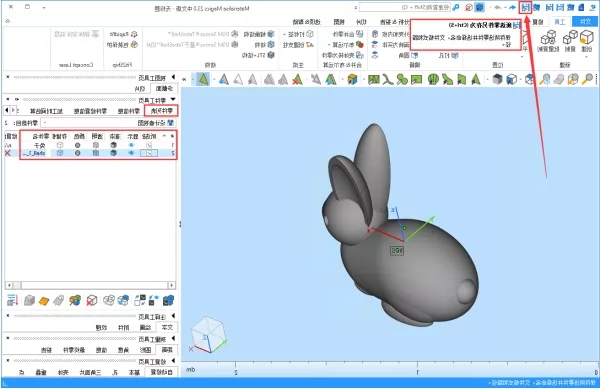Click the multicolor cube icon in marking toolbar
This screenshot has width=600, height=389.
pyautogui.click(x=352, y=79)
